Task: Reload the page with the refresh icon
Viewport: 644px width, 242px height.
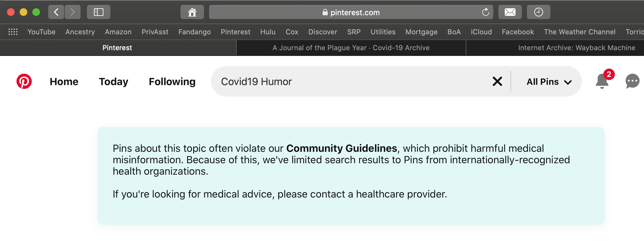Action: [485, 12]
